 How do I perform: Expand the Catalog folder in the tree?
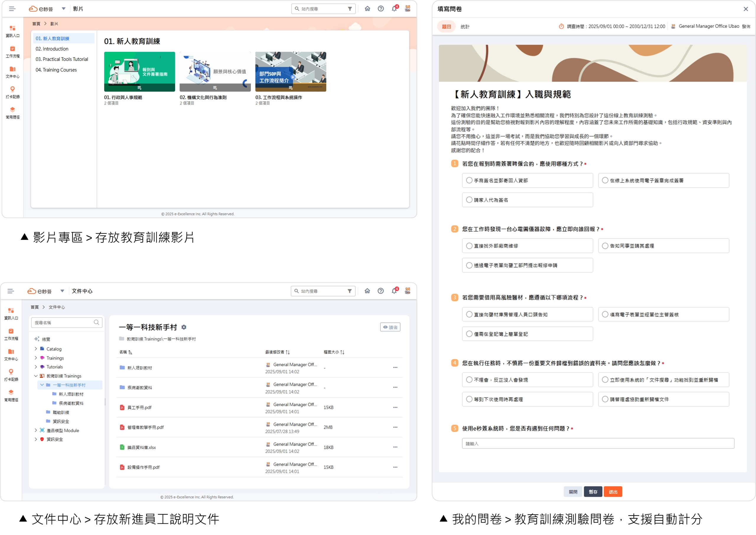[36, 349]
